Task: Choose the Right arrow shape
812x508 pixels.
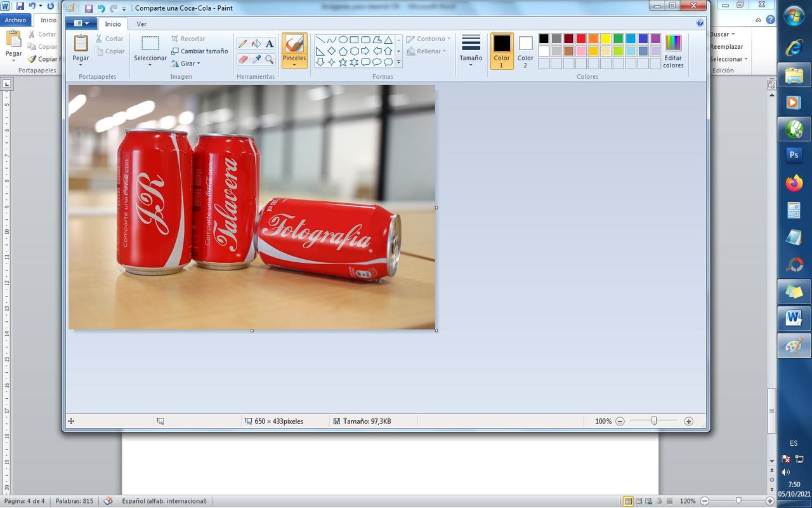Action: tap(365, 51)
